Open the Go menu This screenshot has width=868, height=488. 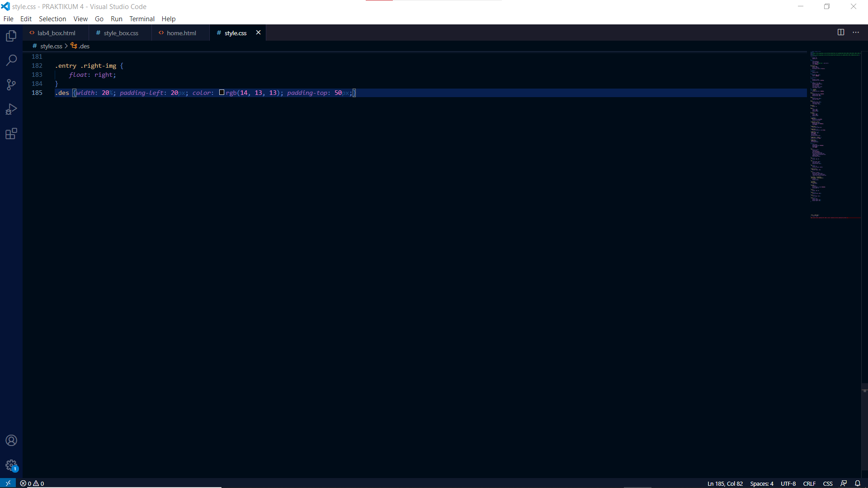tap(99, 19)
